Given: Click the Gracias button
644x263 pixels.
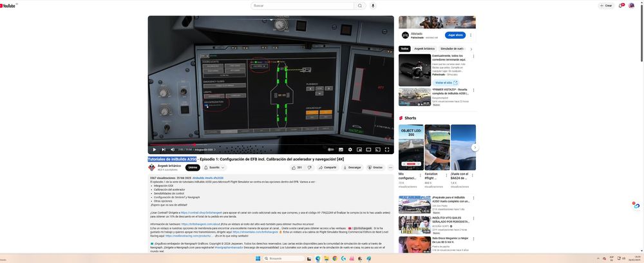Looking at the screenshot, I should pyautogui.click(x=375, y=168).
